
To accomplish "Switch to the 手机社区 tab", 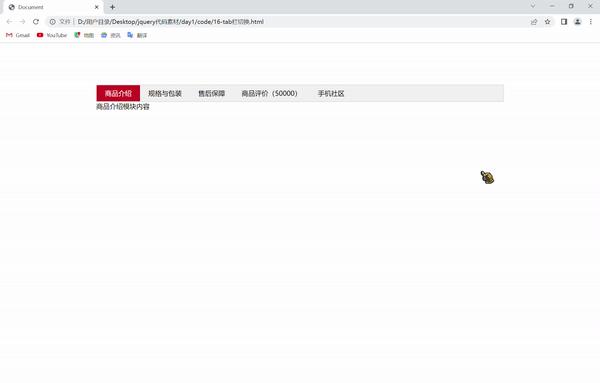I will click(331, 93).
